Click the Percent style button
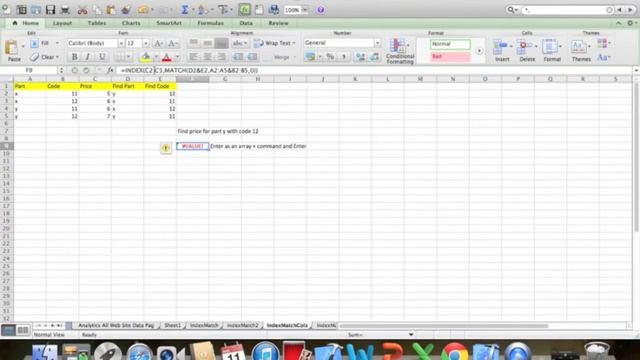The height and width of the screenshot is (360, 640). (330, 57)
